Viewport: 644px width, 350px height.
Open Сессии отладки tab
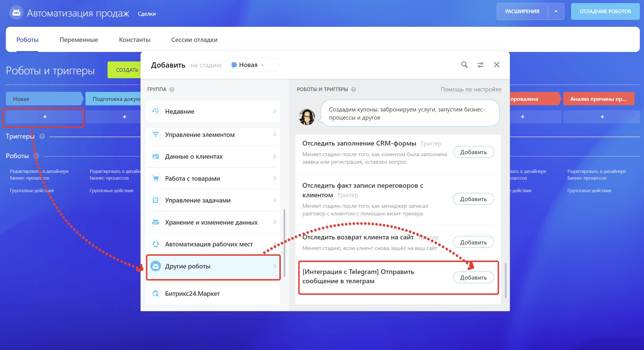click(x=194, y=40)
